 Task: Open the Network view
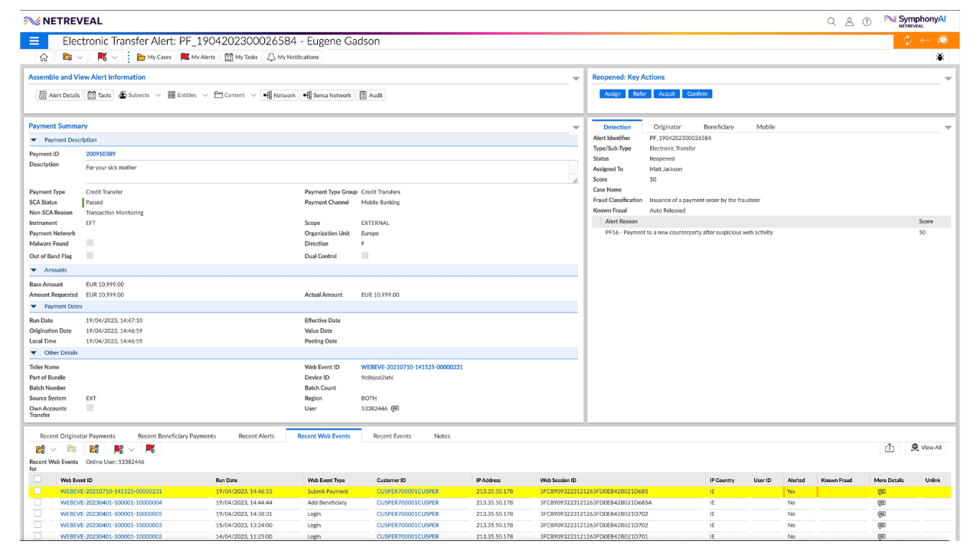pyautogui.click(x=279, y=96)
